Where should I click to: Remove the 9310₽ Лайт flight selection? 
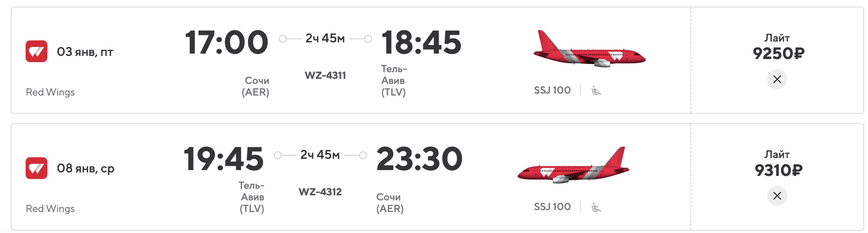coord(777,196)
